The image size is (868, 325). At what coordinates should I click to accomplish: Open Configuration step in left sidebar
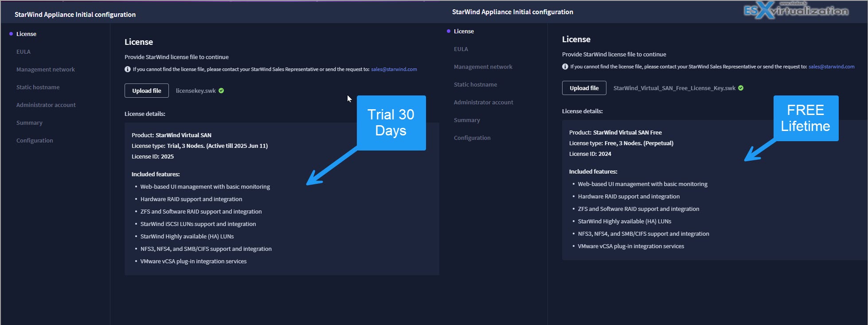pyautogui.click(x=35, y=140)
